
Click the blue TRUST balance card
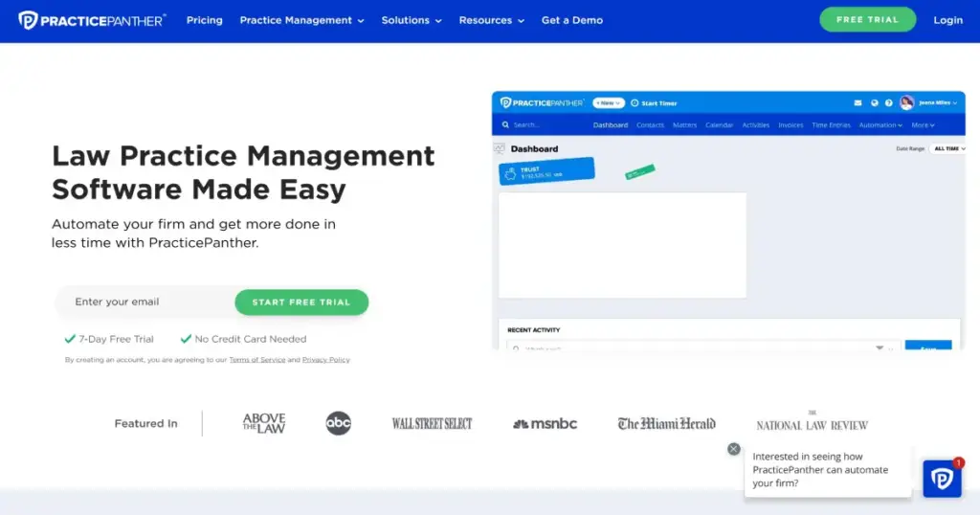[546, 171]
